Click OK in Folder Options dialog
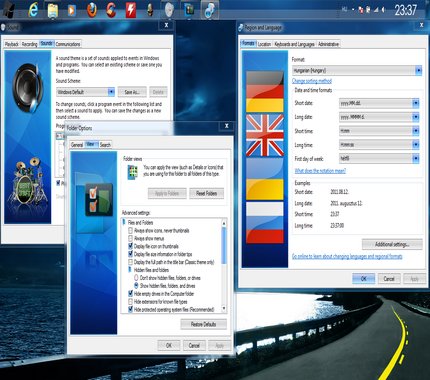 (169, 345)
